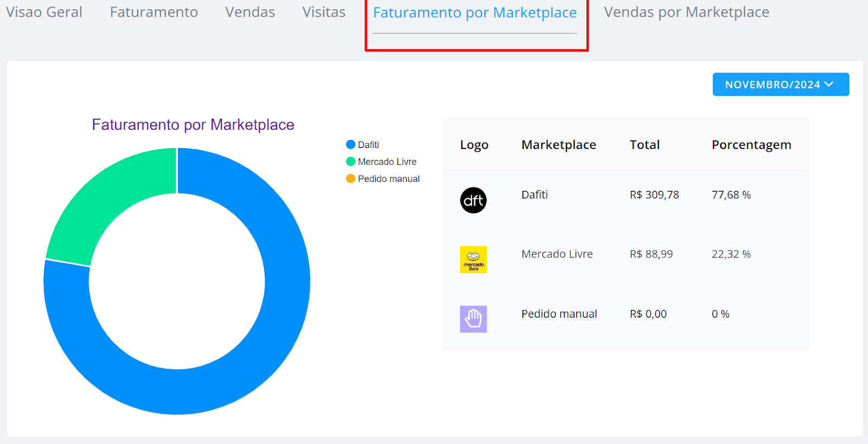This screenshot has height=444, width=868.
Task: Toggle the Mercado Livre legend dot
Action: click(350, 162)
